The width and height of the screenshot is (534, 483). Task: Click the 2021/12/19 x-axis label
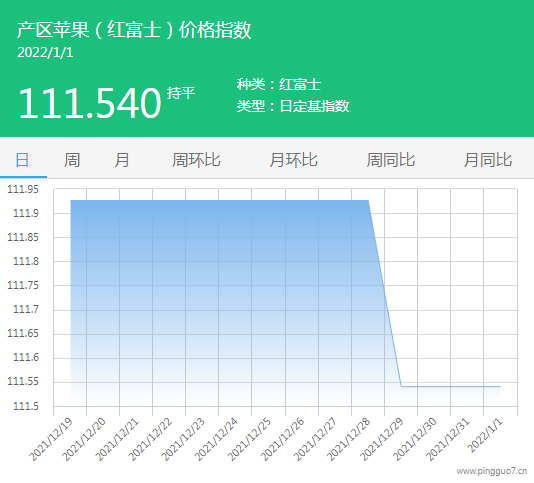pos(51,439)
